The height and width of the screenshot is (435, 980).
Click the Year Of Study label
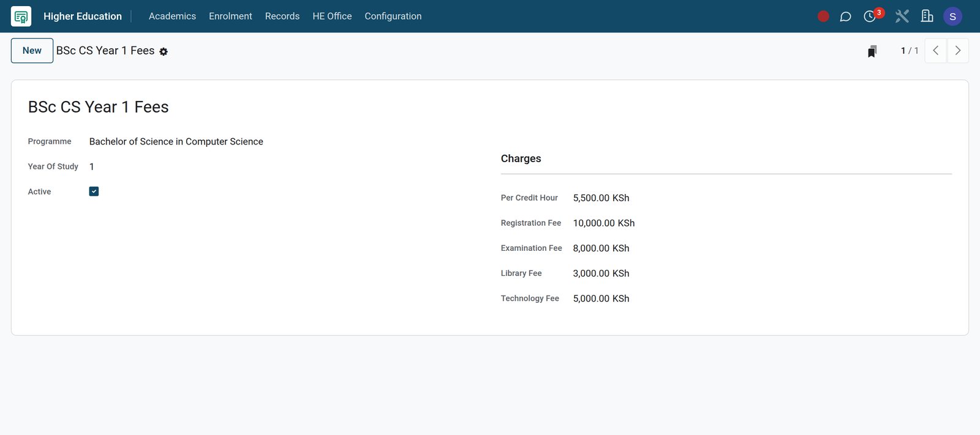pyautogui.click(x=53, y=166)
